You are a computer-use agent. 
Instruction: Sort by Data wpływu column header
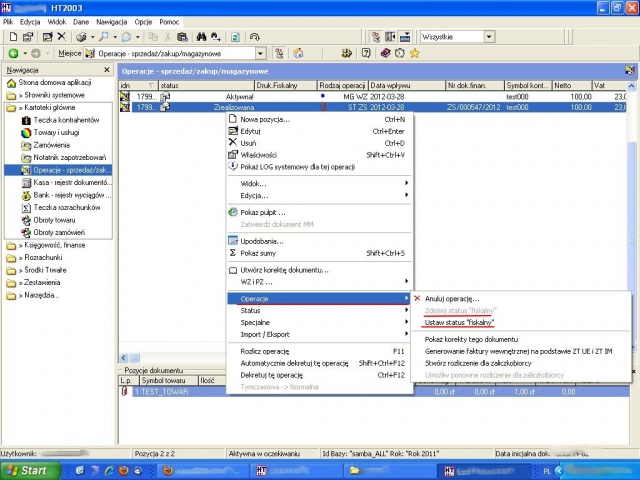coord(407,85)
